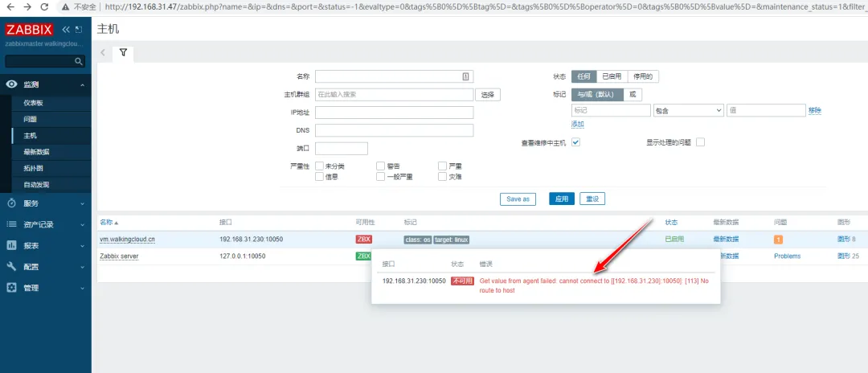The height and width of the screenshot is (373, 868).
Task: Sort the table by 名称 column
Action: [109, 222]
